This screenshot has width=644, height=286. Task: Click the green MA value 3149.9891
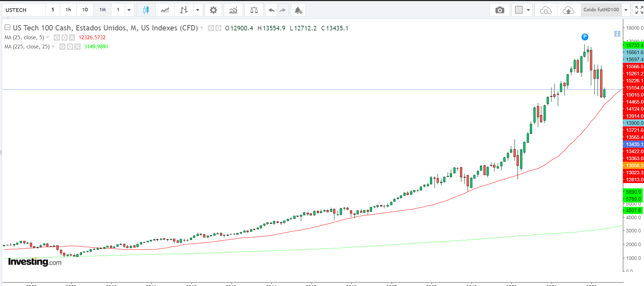point(96,47)
